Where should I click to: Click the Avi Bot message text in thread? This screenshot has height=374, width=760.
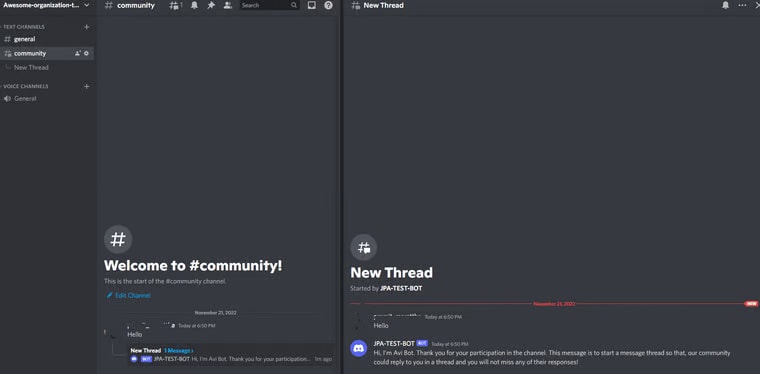552,358
